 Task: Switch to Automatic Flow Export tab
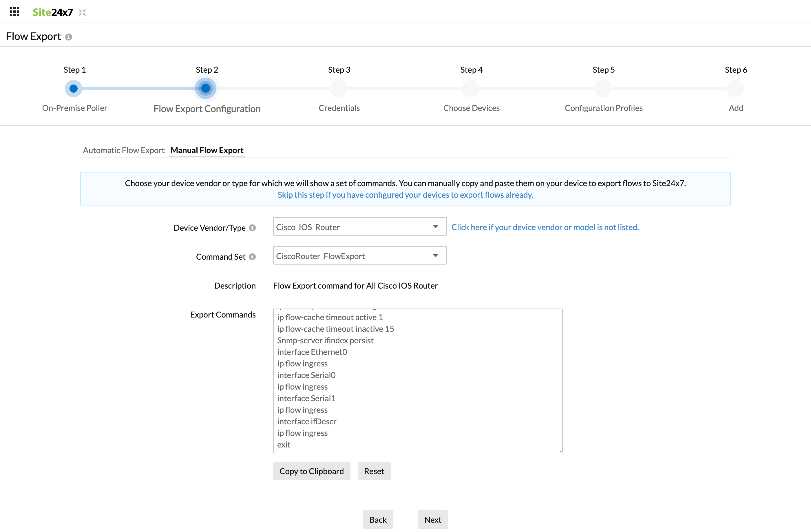123,150
